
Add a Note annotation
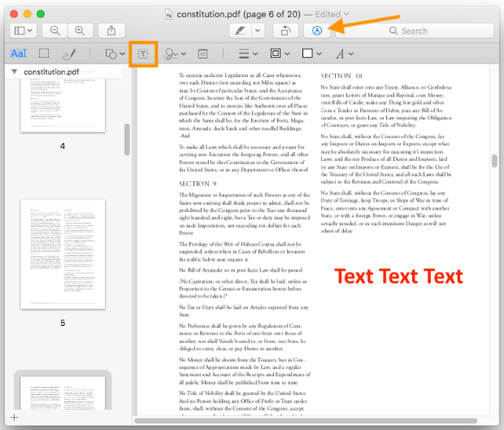click(202, 54)
